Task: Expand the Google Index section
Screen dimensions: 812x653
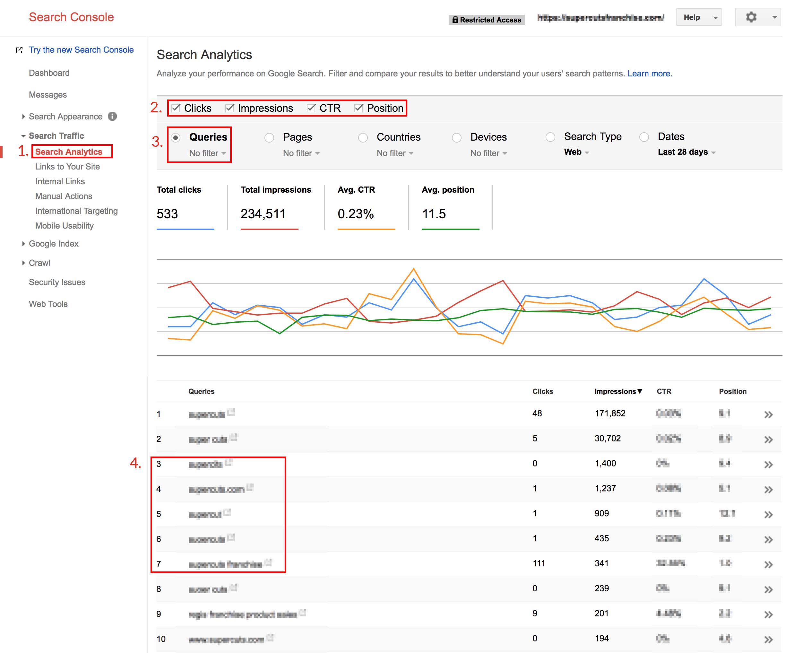Action: 23,244
